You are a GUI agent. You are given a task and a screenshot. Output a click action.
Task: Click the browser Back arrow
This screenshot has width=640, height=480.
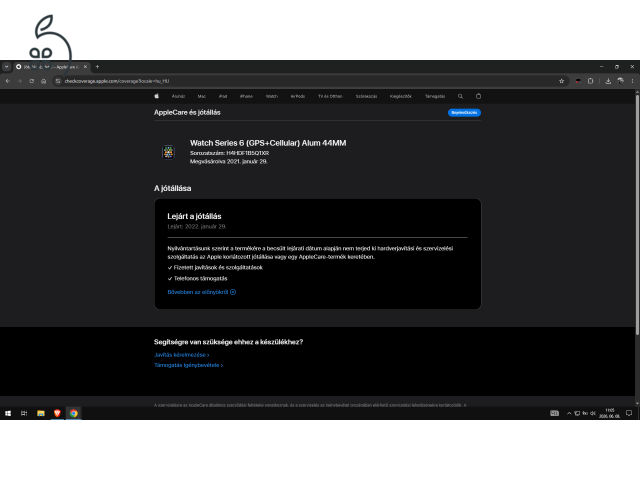point(8,81)
